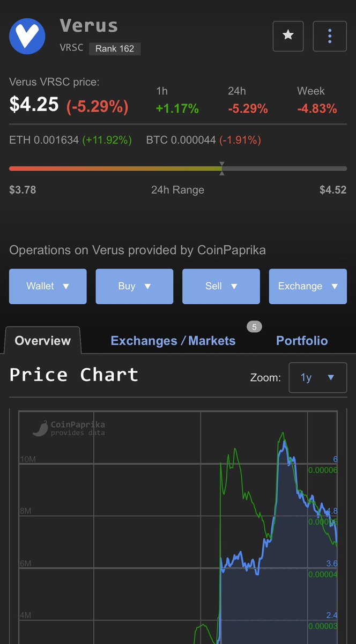Open the Buy dropdown

[135, 286]
